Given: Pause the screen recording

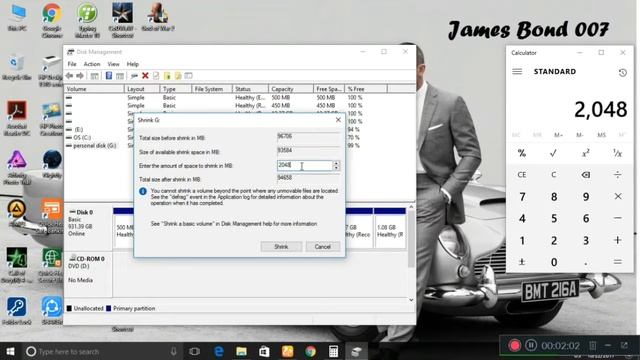Looking at the screenshot, I should [531, 346].
